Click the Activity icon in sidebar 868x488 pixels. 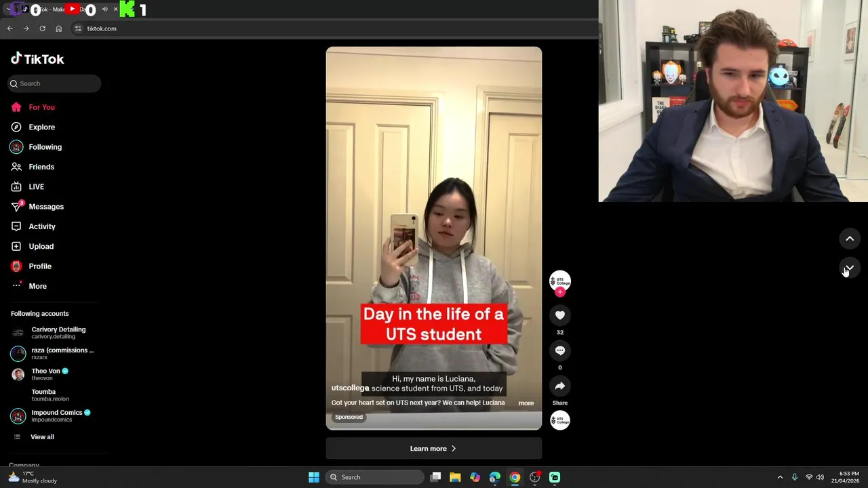pyautogui.click(x=16, y=226)
